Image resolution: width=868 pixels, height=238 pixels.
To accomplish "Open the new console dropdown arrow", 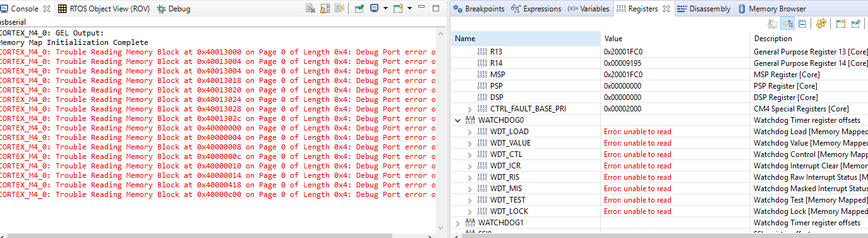I will coord(409,8).
